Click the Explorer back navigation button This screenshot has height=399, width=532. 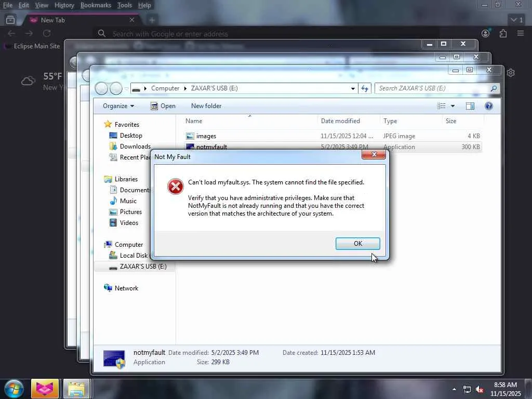[101, 88]
